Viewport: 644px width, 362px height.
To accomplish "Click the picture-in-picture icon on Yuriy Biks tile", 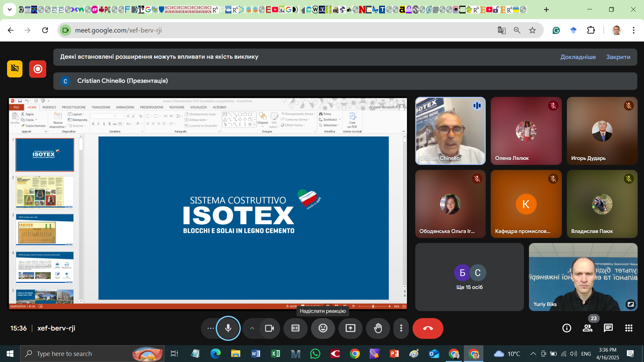I will [631, 304].
